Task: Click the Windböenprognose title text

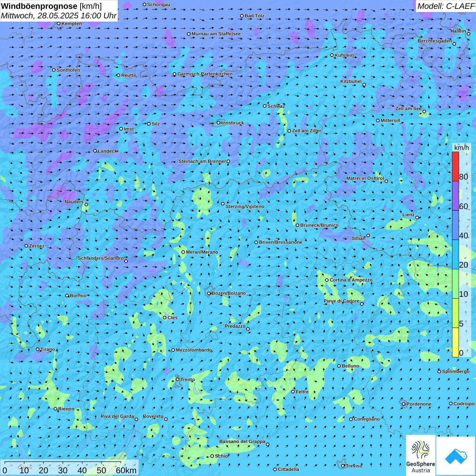Action: [x=39, y=6]
